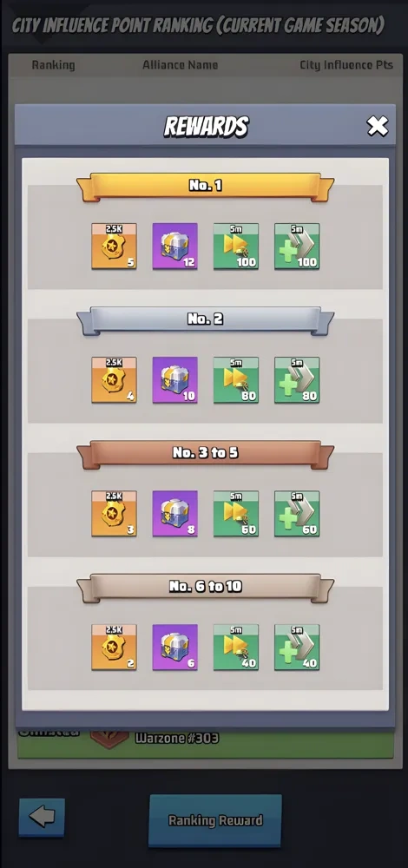The width and height of the screenshot is (408, 868).
Task: Tap the No. 1 gold ribbon banner
Action: 206,187
